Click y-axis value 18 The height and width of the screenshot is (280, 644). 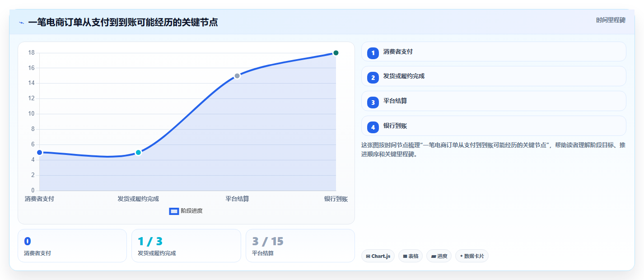tap(31, 53)
